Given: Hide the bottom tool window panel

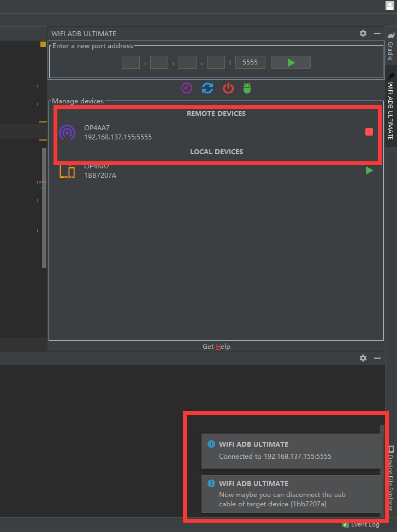Looking at the screenshot, I should [x=377, y=358].
